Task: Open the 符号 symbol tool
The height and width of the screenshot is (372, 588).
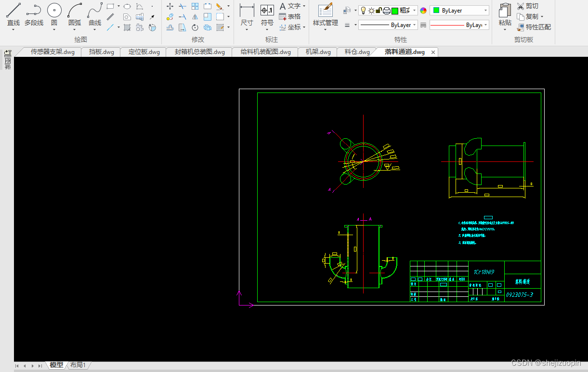Action: coord(267,14)
